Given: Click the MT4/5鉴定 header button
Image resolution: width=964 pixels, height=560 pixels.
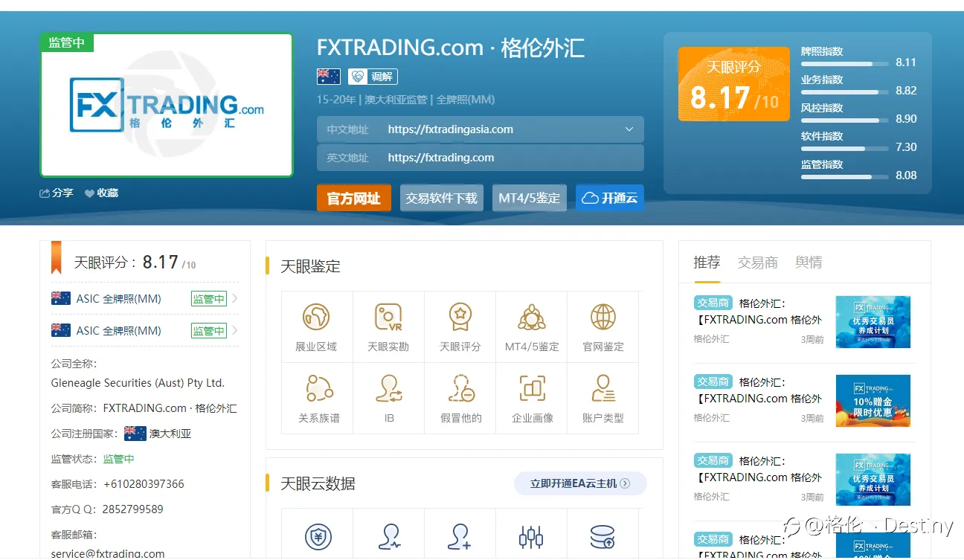Looking at the screenshot, I should (530, 199).
